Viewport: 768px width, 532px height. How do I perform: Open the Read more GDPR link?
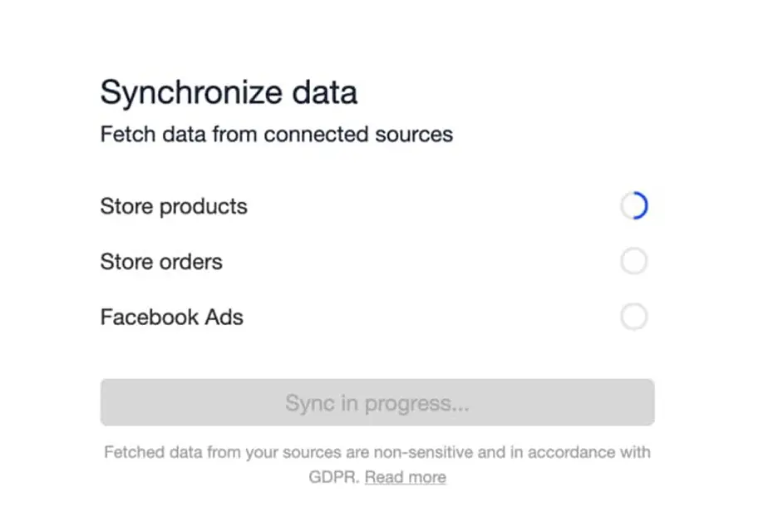click(405, 476)
